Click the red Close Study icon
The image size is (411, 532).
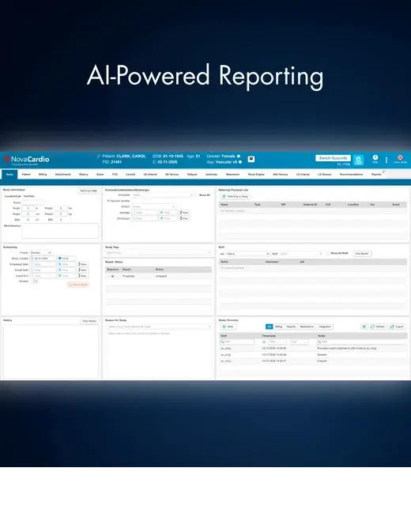[400, 158]
